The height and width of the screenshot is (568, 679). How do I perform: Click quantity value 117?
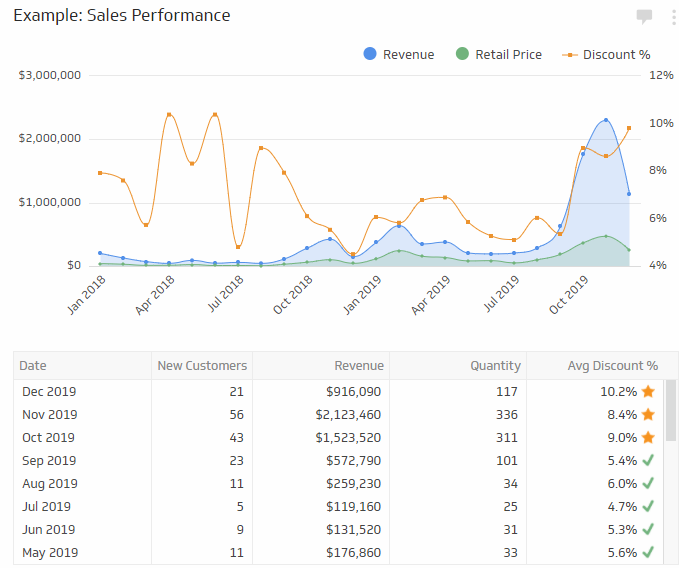pyautogui.click(x=507, y=392)
